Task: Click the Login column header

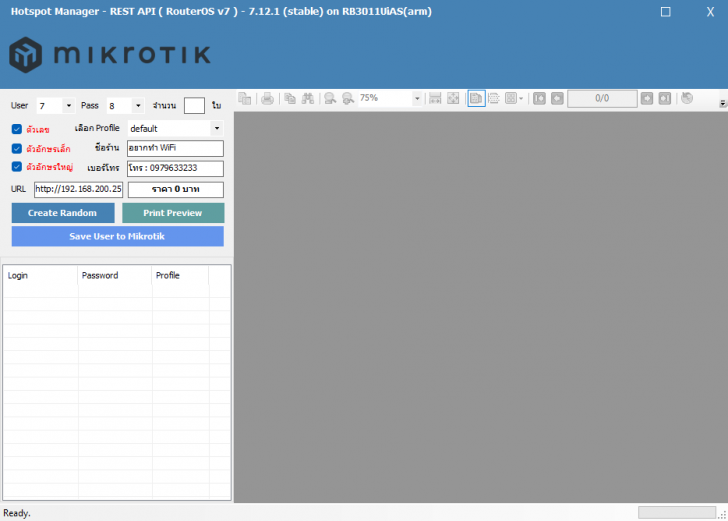Action: 40,275
